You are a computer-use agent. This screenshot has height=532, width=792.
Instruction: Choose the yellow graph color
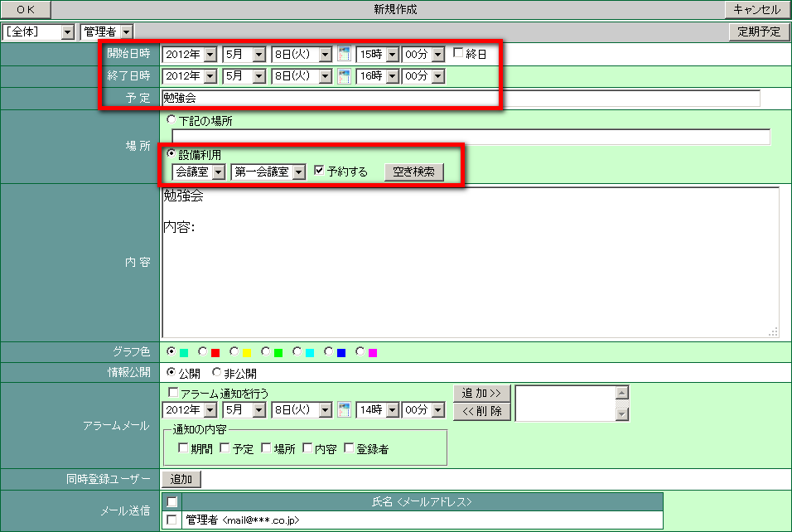(x=234, y=351)
